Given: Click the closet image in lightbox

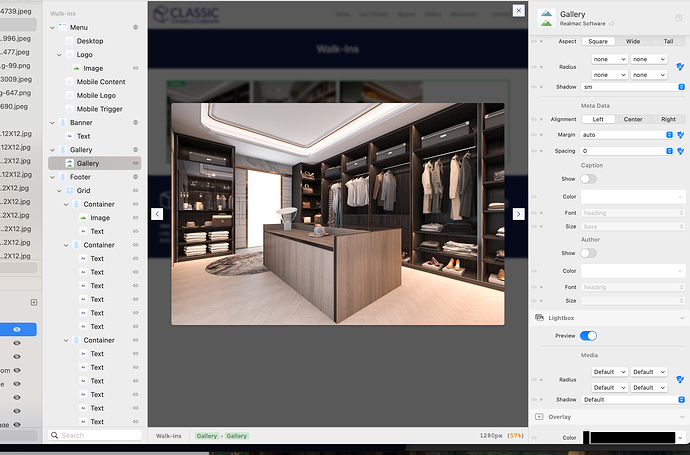Looking at the screenshot, I should [x=338, y=214].
